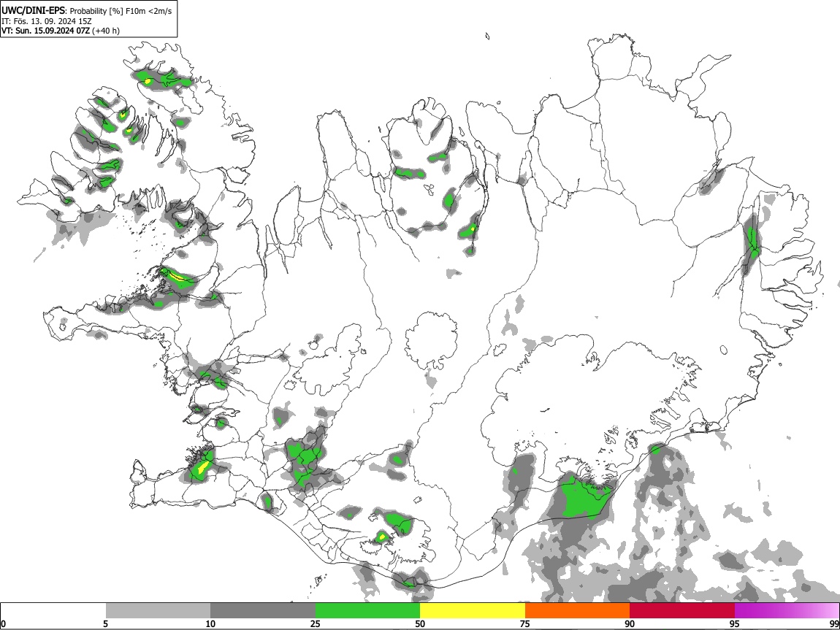The height and width of the screenshot is (630, 840).
Task: Click the light gray 5-10% legend swatch
Action: pos(158,611)
